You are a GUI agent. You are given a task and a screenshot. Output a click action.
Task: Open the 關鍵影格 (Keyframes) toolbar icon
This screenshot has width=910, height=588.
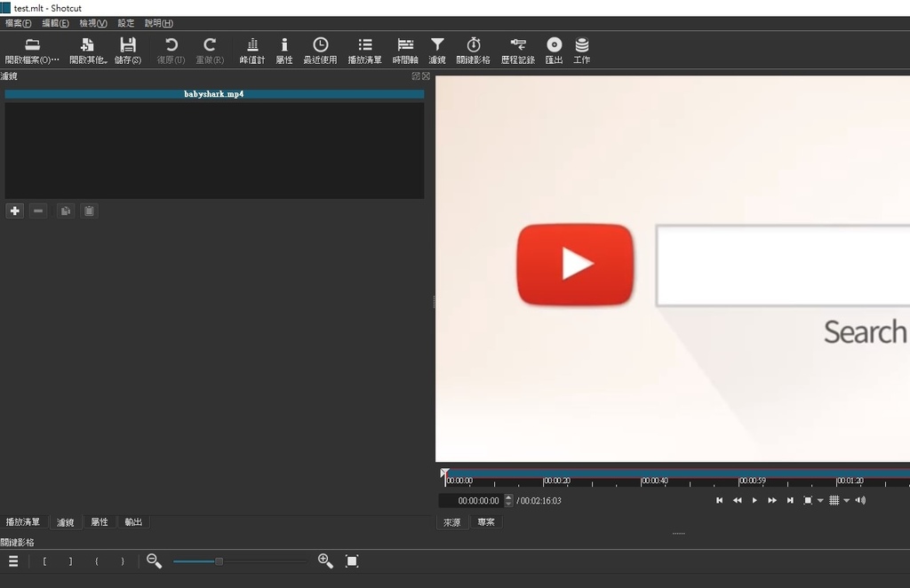473,51
